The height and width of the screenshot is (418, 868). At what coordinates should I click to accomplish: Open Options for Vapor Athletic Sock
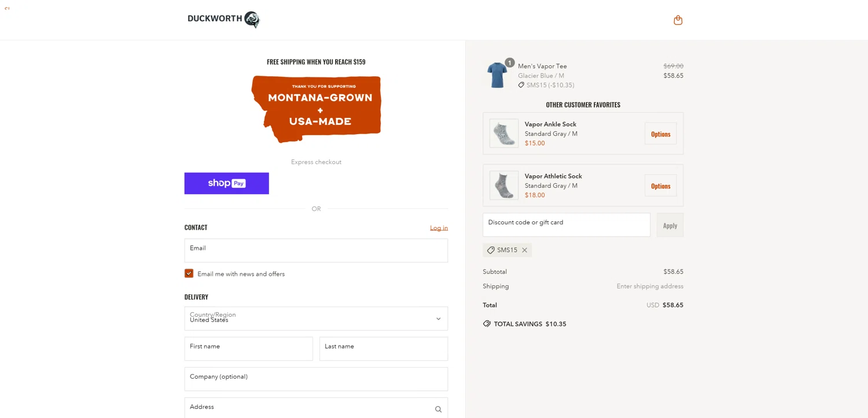(660, 186)
